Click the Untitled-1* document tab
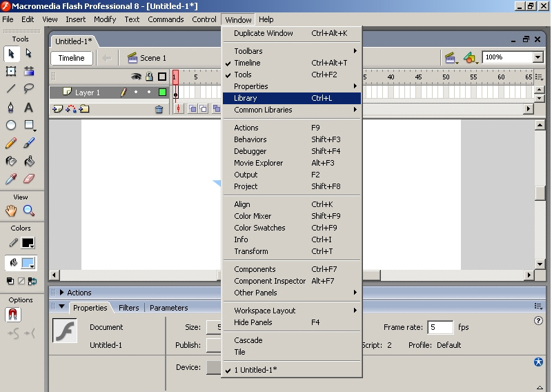This screenshot has width=552, height=392. (x=73, y=41)
